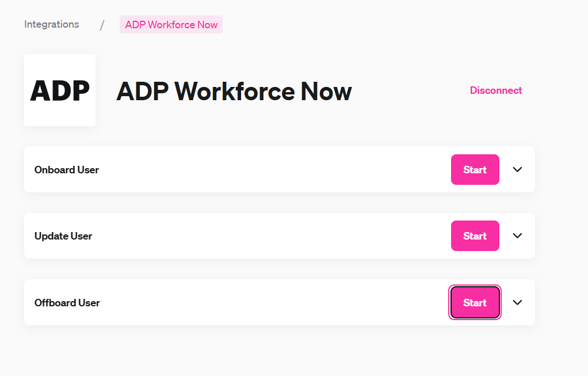Expand the Onboard User chevron
The image size is (588, 376).
(x=517, y=170)
